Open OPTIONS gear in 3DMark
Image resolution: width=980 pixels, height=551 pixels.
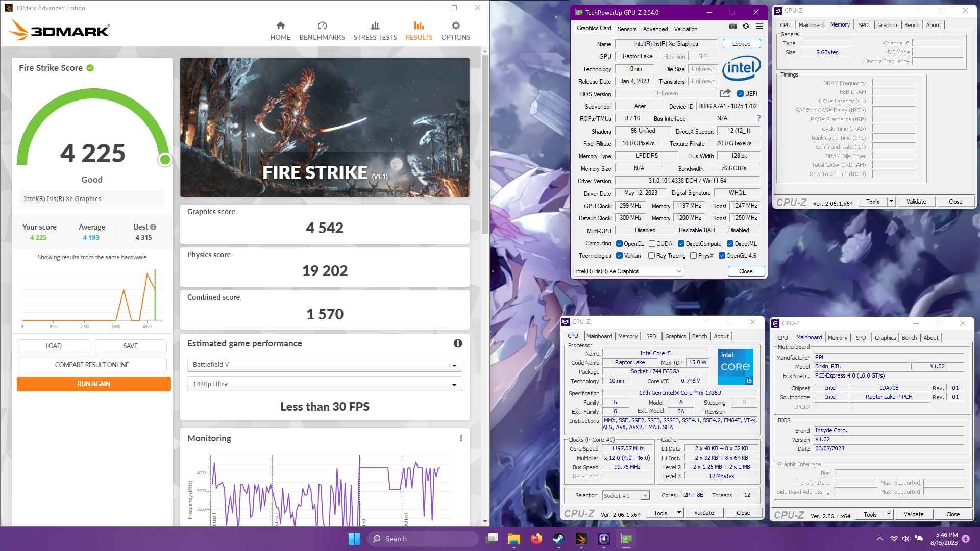pyautogui.click(x=456, y=31)
